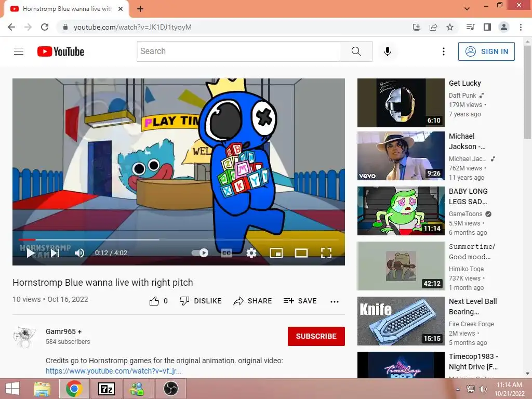Open Timecop1983 Night Drive title
The image size is (532, 399).
coord(473,362)
